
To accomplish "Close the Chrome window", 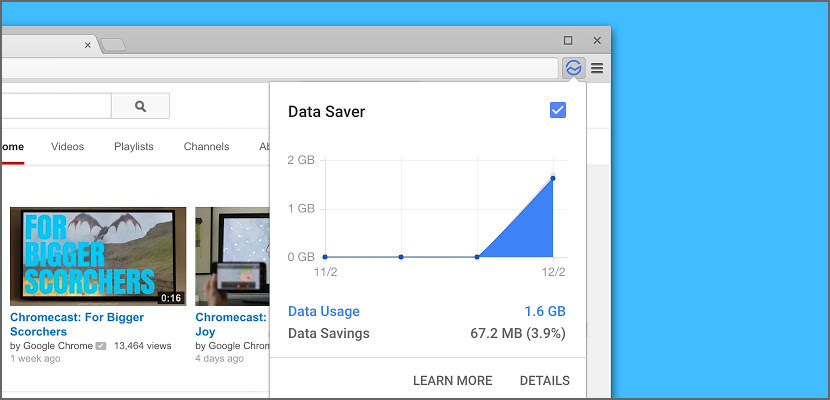I will pyautogui.click(x=597, y=40).
